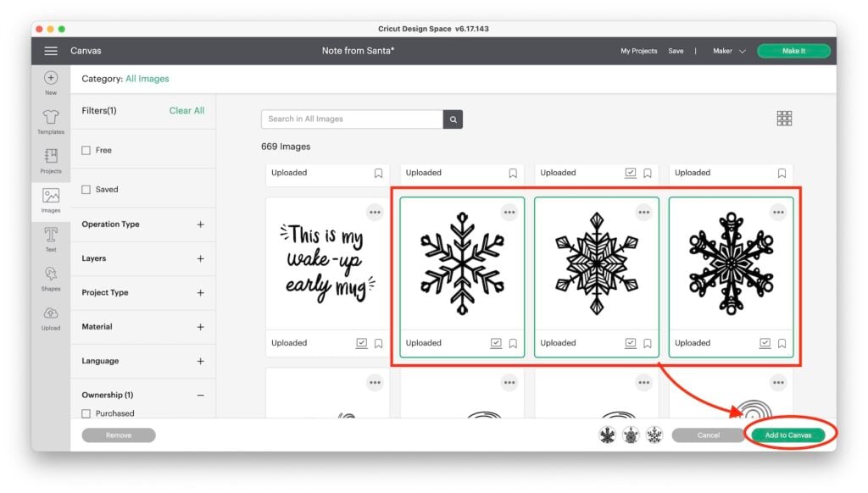Expand the Material filter section
The height and width of the screenshot is (493, 868).
(x=200, y=328)
